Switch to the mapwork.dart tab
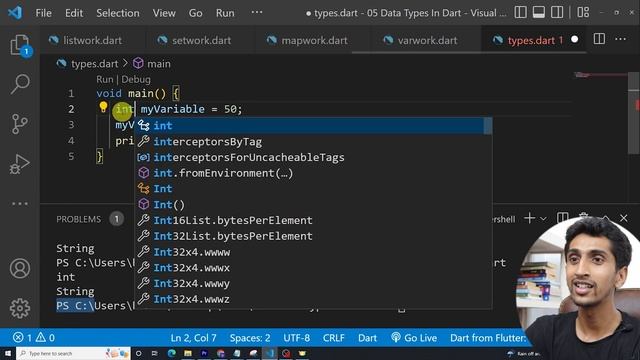Screen dimensions: 640x360 point(314,40)
